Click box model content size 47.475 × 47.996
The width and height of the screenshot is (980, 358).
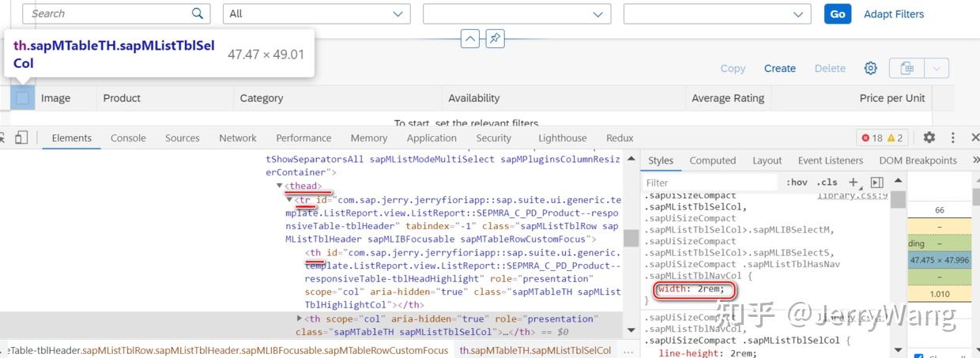pos(940,260)
